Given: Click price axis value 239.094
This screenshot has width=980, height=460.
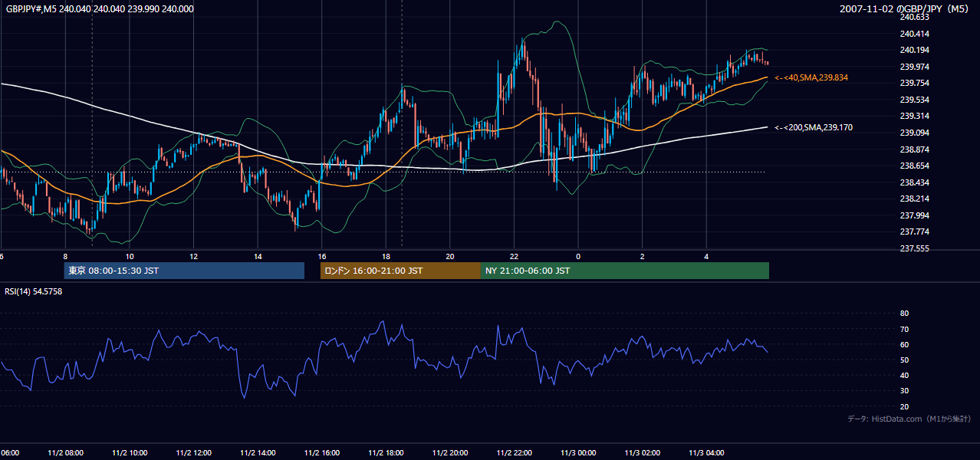Looking at the screenshot, I should click(x=913, y=133).
